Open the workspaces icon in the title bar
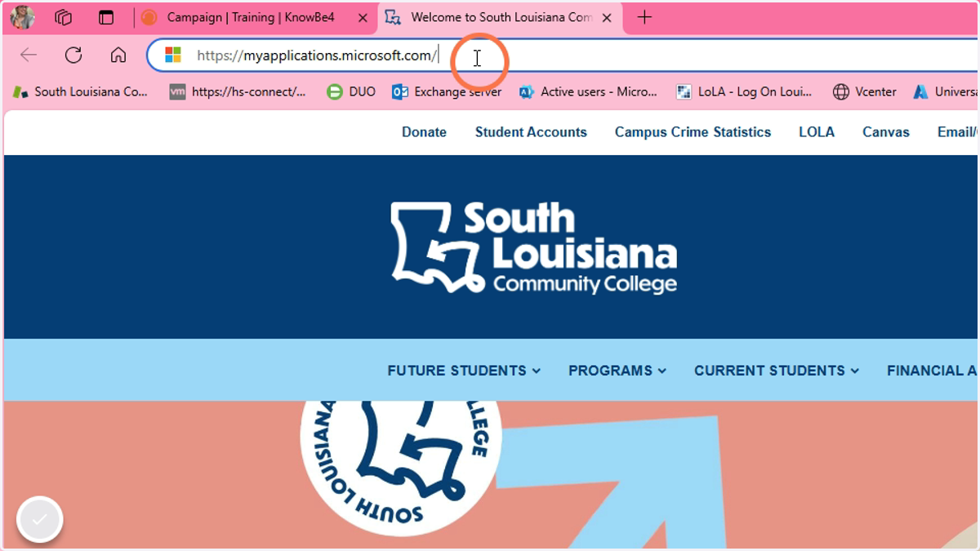 tap(64, 17)
